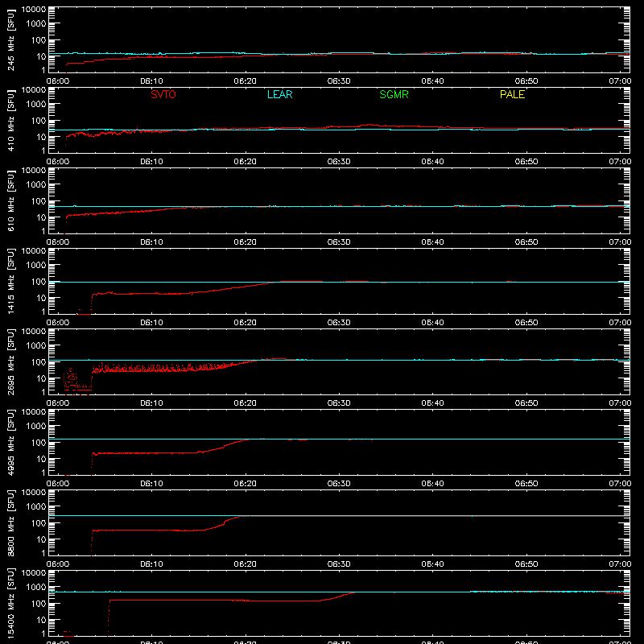Select the 1415 MHz [SFU] axis title
The width and height of the screenshot is (644, 644).
pyautogui.click(x=10, y=281)
